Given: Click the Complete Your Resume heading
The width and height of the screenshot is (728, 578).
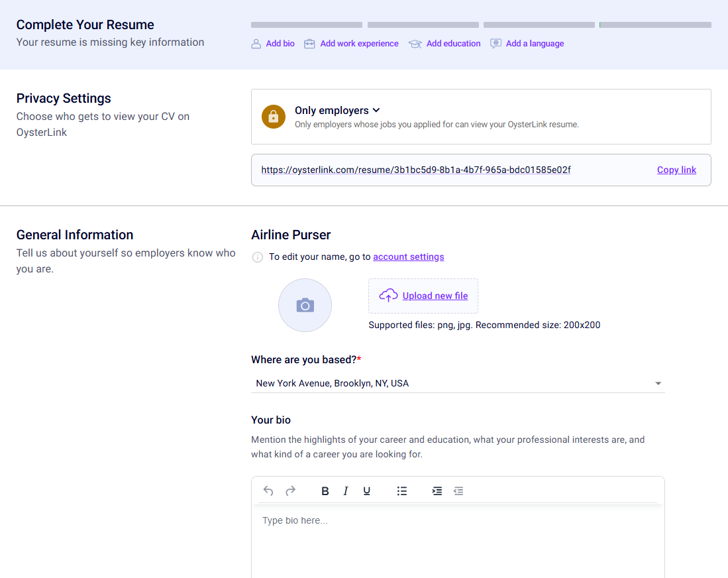Looking at the screenshot, I should [85, 25].
